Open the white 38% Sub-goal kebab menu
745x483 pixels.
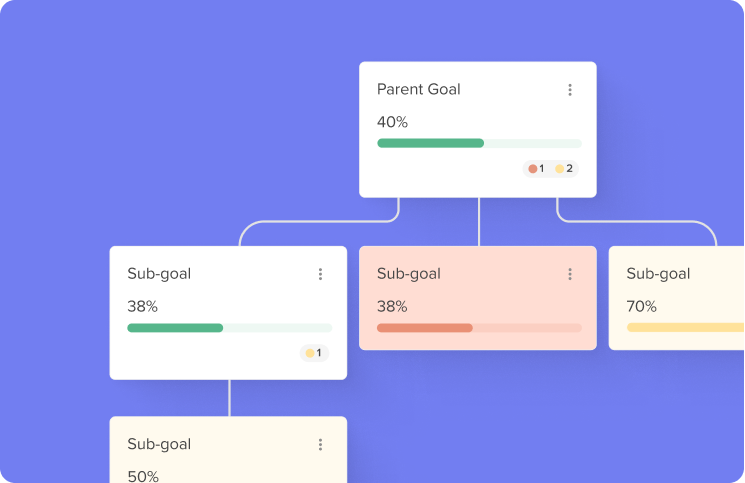point(320,274)
